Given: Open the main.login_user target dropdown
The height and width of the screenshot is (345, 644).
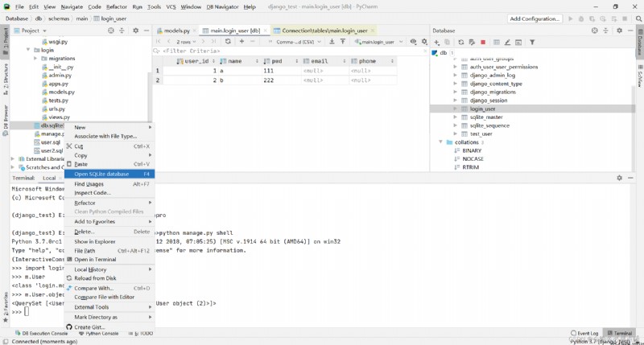Looking at the screenshot, I should [x=378, y=42].
